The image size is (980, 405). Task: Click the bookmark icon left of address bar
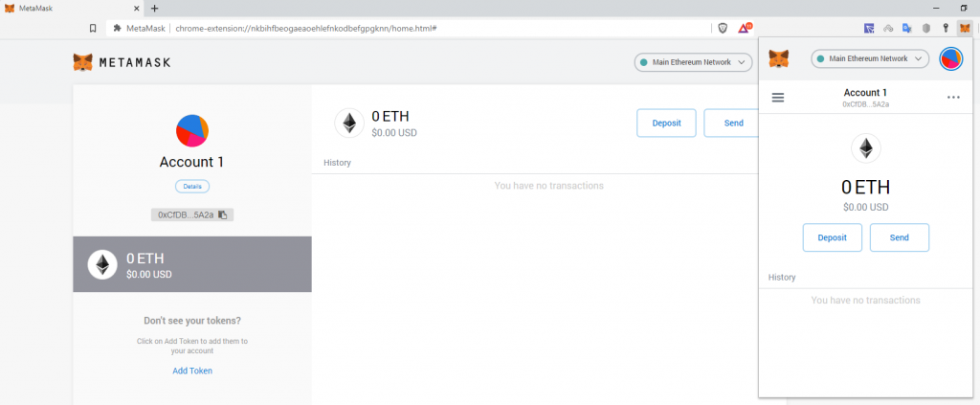(x=93, y=28)
